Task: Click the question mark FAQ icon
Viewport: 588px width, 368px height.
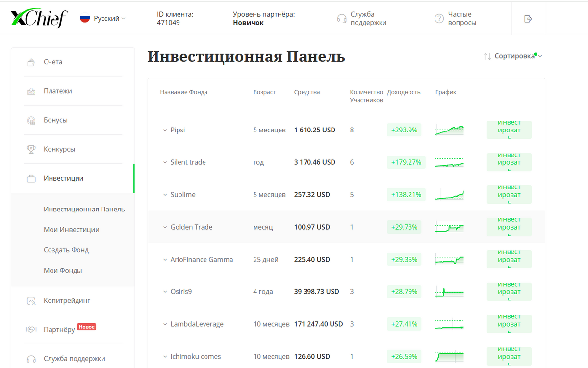Action: pos(439,18)
